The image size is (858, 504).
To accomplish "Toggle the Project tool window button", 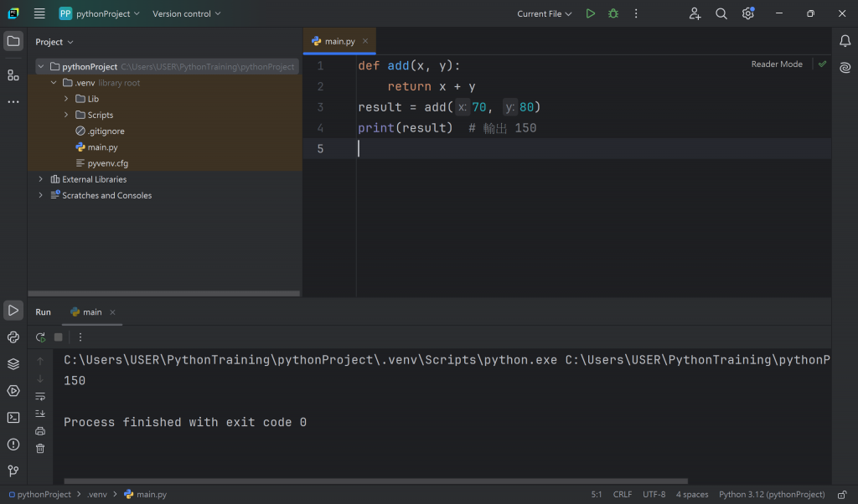I will point(13,41).
